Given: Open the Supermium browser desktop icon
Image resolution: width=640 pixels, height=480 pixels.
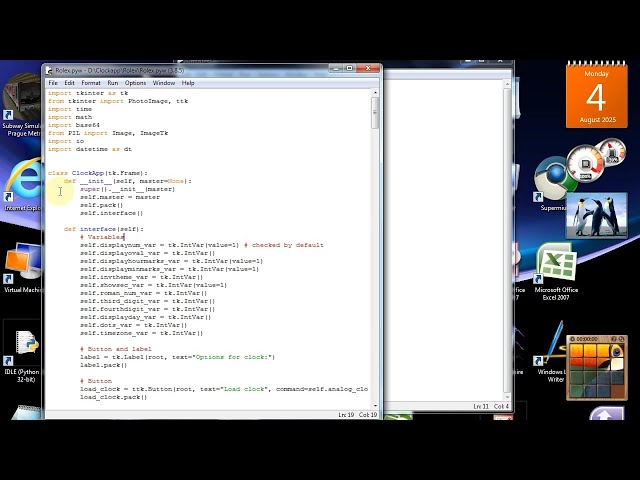Looking at the screenshot, I should 552,184.
